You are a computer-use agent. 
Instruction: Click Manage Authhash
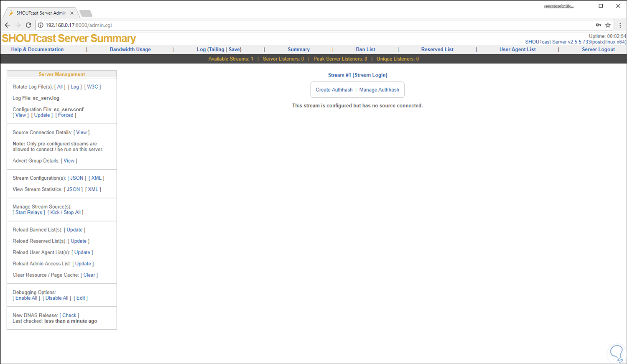point(379,90)
